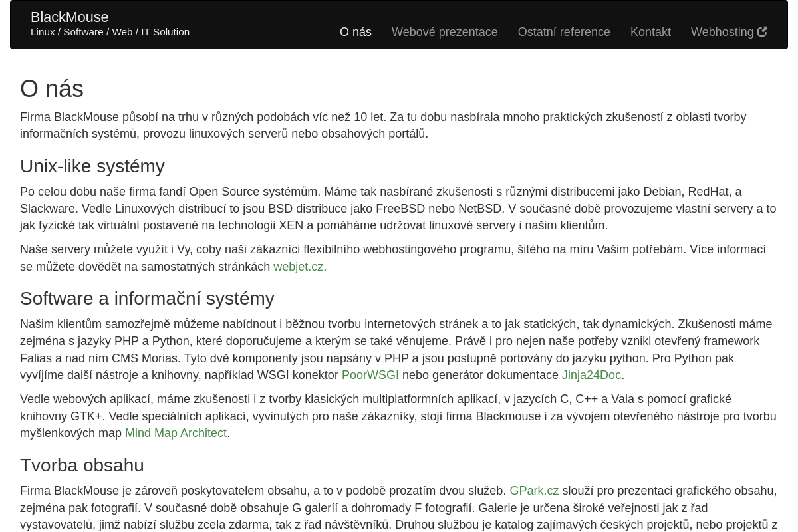
Task: Open the BlackMouse brand home link
Action: (x=69, y=17)
